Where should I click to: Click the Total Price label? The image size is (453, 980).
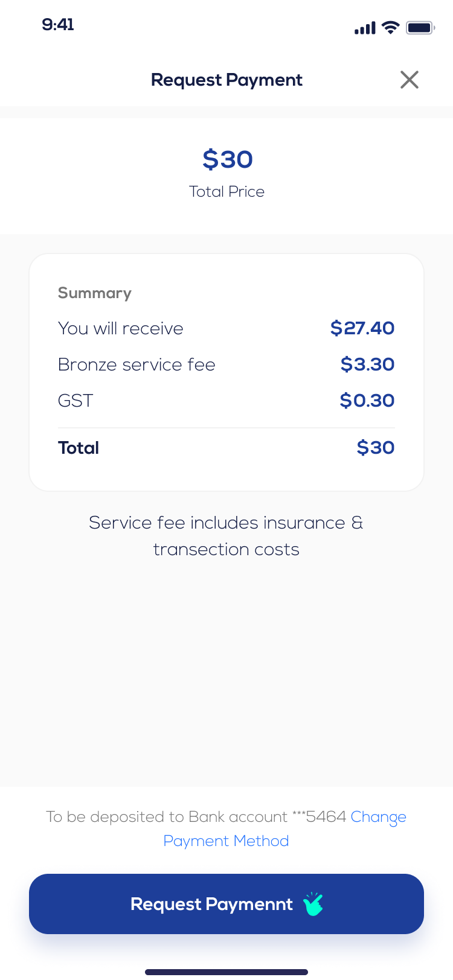(x=226, y=192)
